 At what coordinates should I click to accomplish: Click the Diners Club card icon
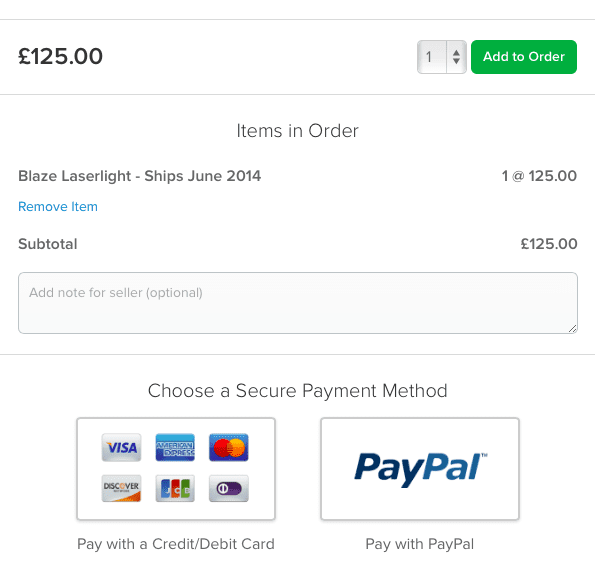(x=229, y=488)
